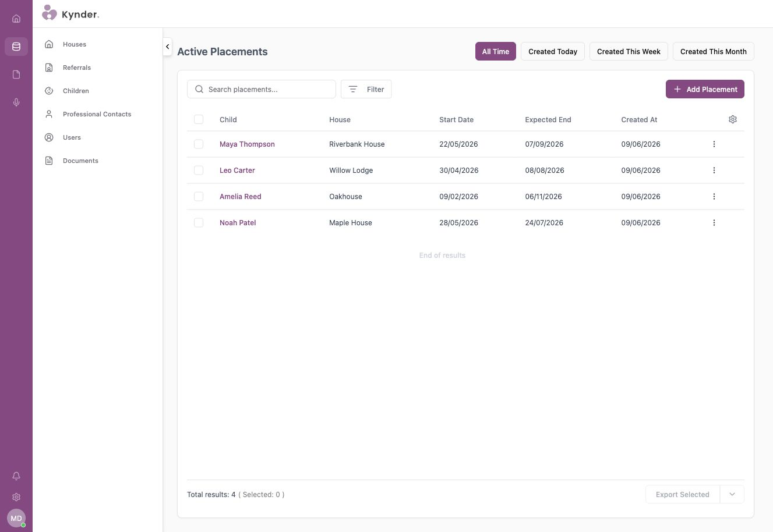The height and width of the screenshot is (532, 773).
Task: Open row actions menu for Leo Carter
Action: (714, 170)
